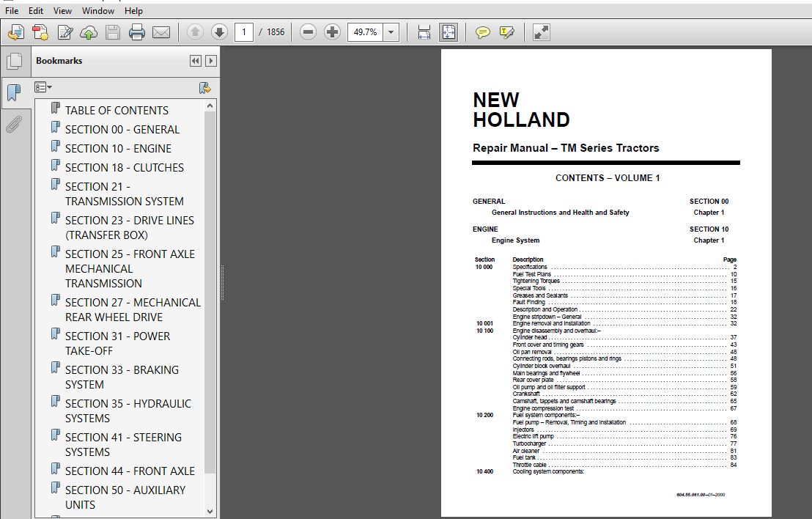812x519 pixels.
Task: Open the File menu
Action: pyautogui.click(x=12, y=10)
